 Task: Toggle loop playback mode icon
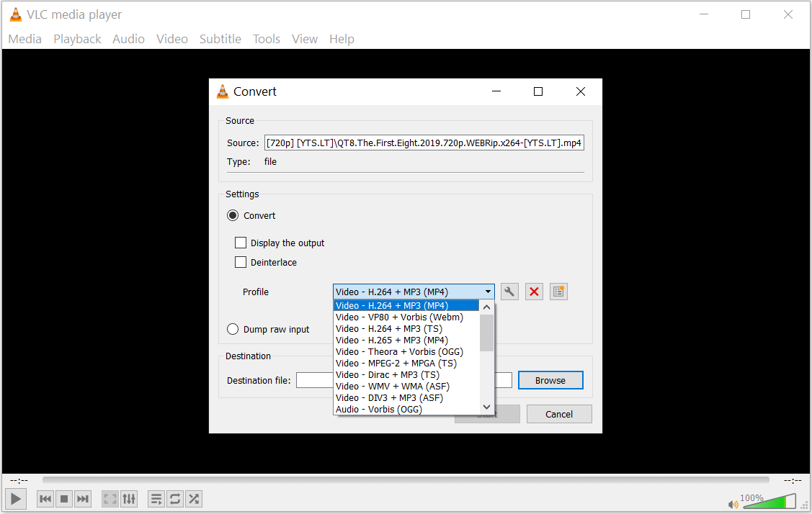[175, 499]
